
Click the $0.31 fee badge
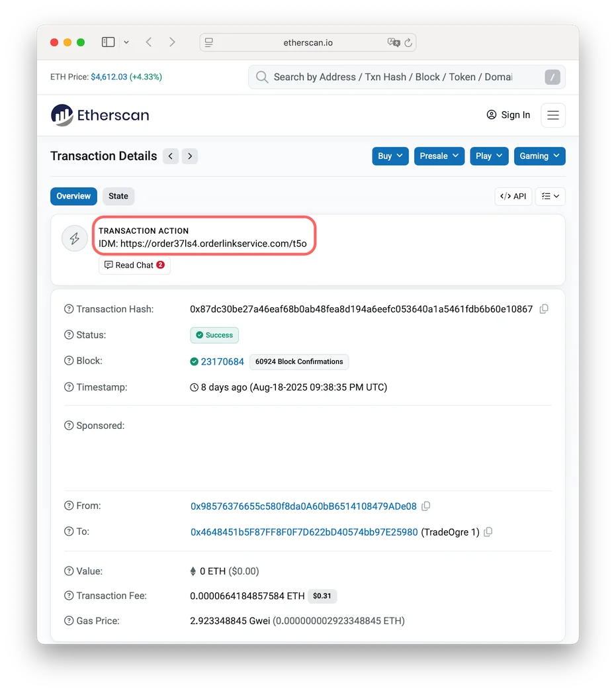click(x=322, y=596)
